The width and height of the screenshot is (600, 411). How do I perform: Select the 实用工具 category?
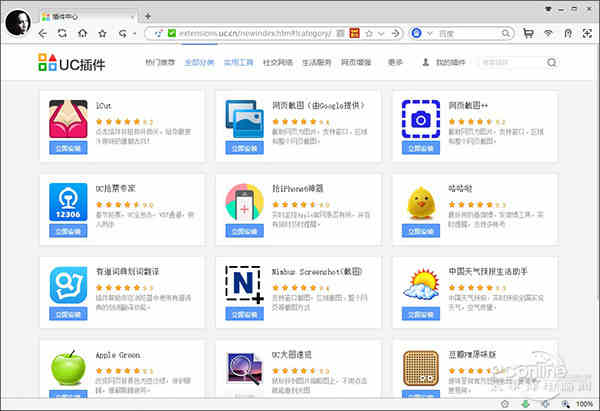click(x=238, y=62)
